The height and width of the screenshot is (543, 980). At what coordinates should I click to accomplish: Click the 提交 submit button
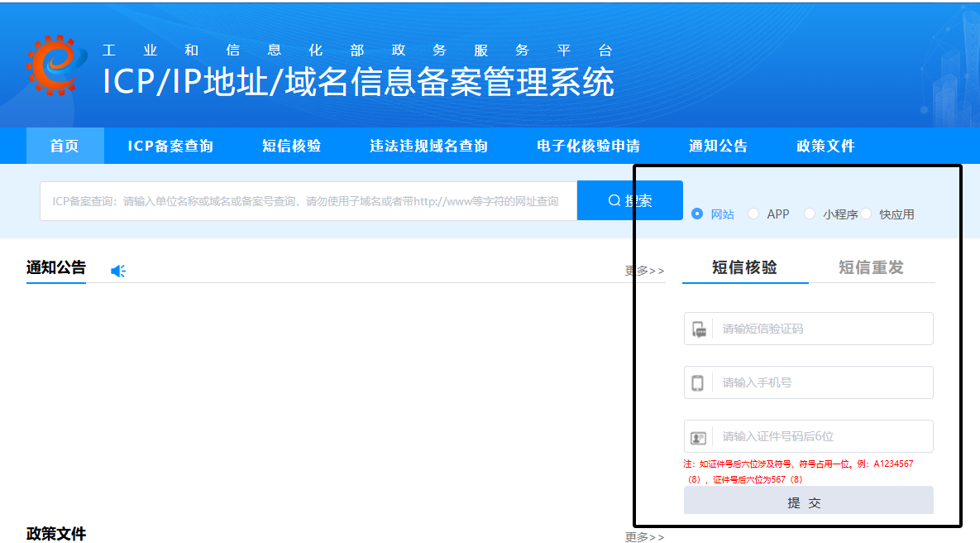[809, 501]
